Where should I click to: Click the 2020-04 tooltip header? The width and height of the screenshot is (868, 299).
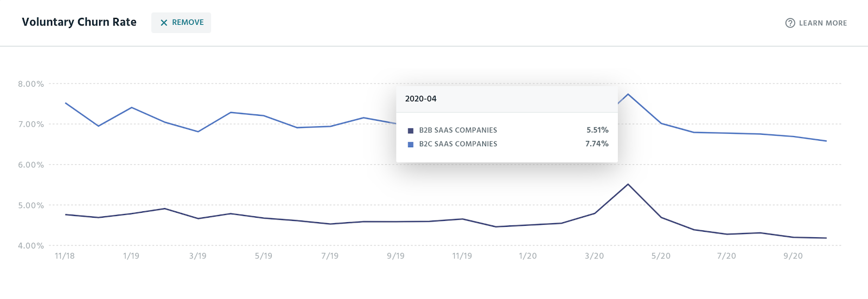[421, 99]
